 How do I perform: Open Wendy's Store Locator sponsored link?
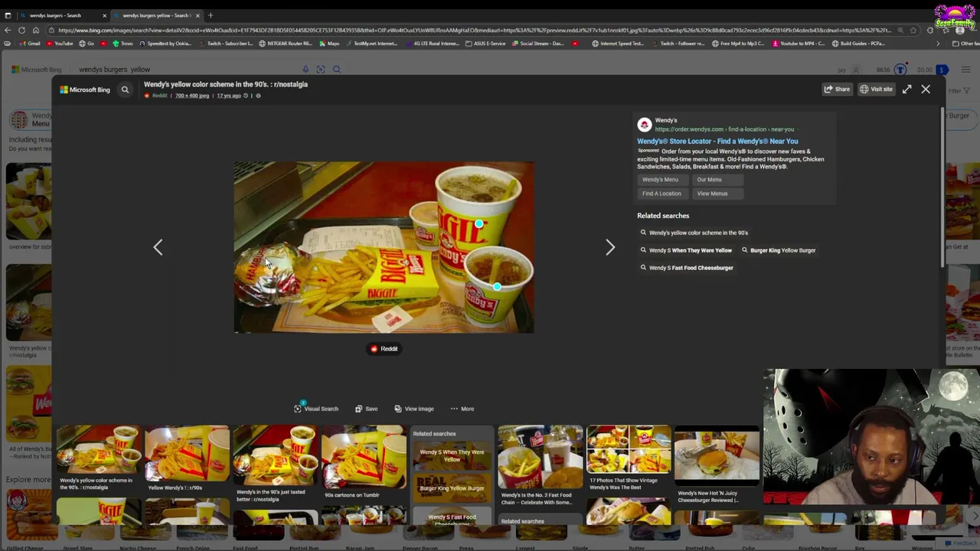[x=717, y=141]
